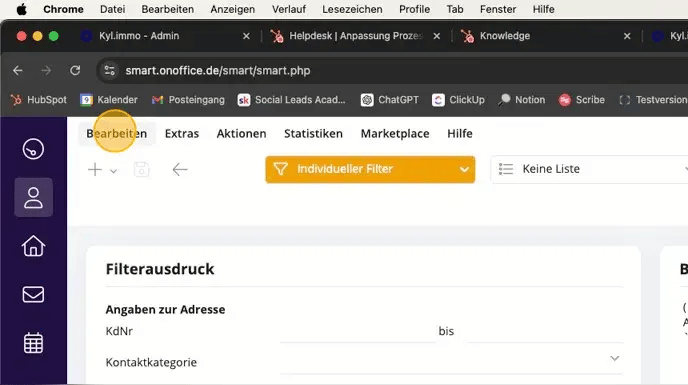Viewport: 688px width, 385px height.
Task: Open the Individueller Filter dropdown
Action: click(x=370, y=169)
